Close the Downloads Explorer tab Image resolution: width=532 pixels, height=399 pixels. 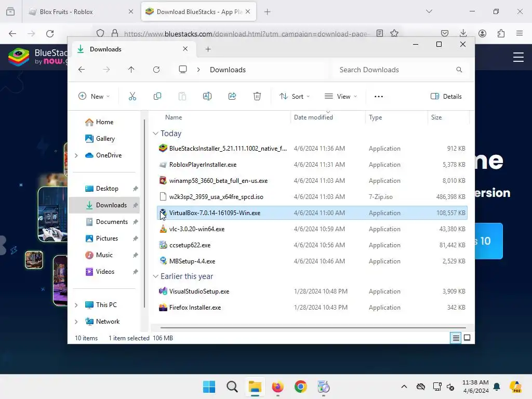pos(185,49)
